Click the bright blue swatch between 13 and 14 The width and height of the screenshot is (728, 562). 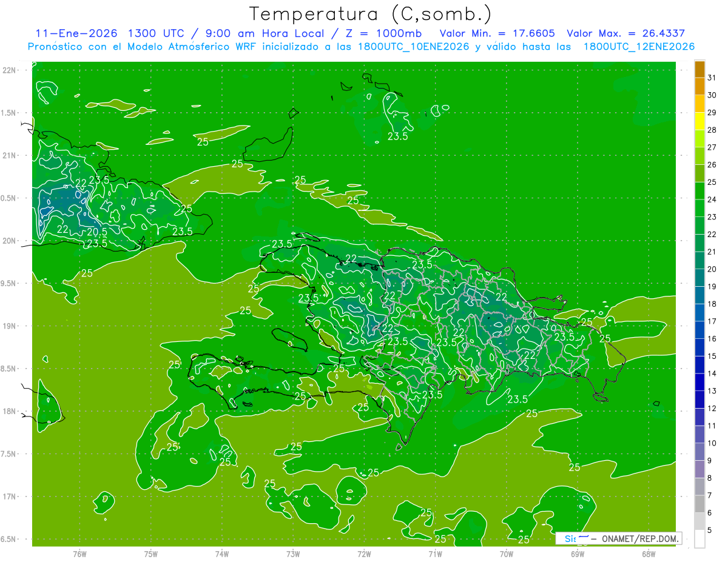[699, 382]
